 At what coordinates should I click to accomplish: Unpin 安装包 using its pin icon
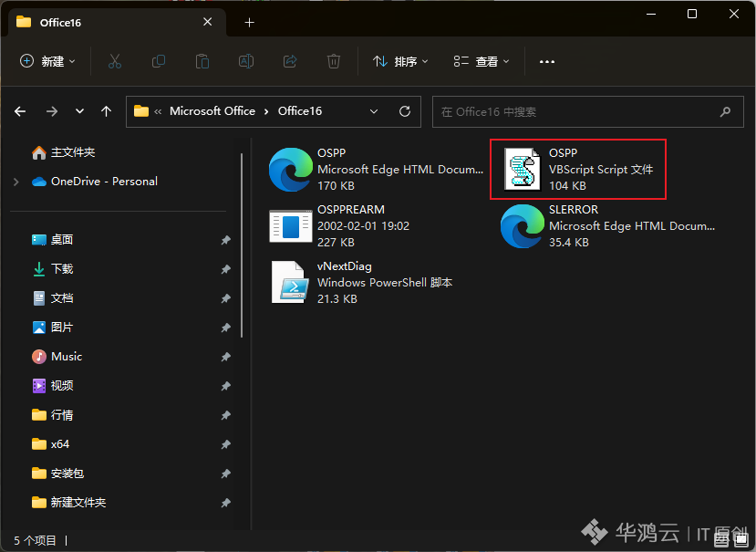(x=225, y=474)
